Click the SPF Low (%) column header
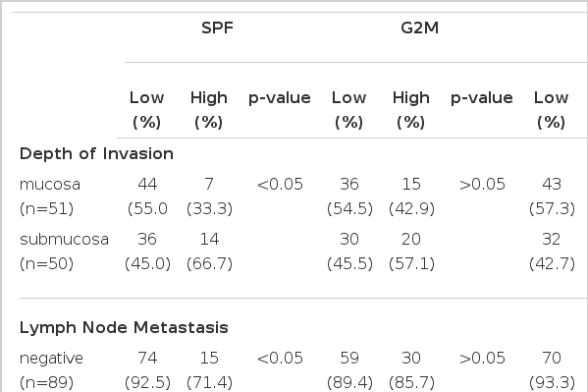The height and width of the screenshot is (392, 588). point(146,110)
